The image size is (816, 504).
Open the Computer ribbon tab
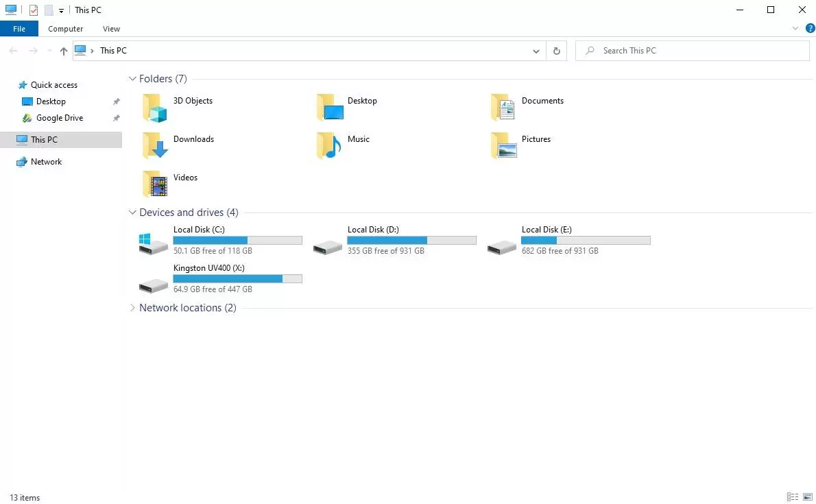click(x=65, y=28)
